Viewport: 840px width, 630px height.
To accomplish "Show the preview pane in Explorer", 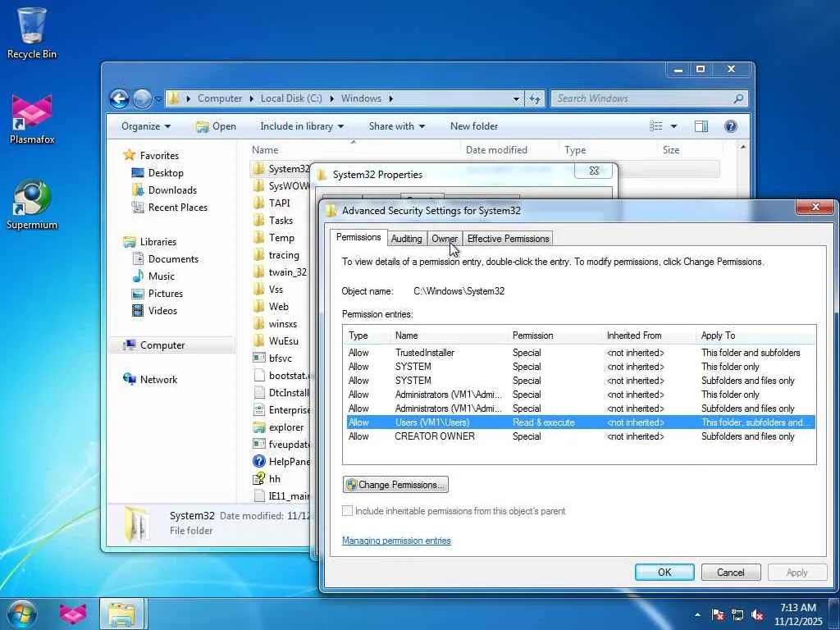I will point(701,126).
